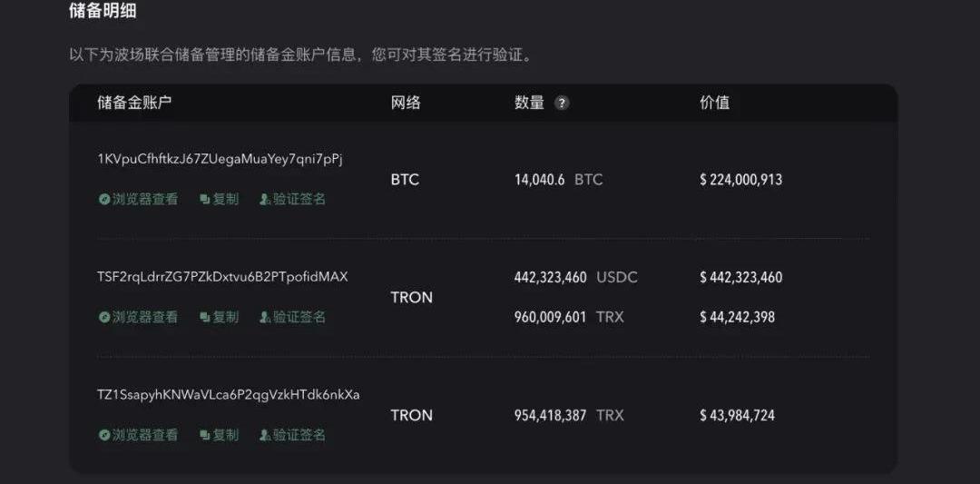Click the verify signature icon for TSF2rq address
This screenshot has height=484, width=980.
(265, 317)
